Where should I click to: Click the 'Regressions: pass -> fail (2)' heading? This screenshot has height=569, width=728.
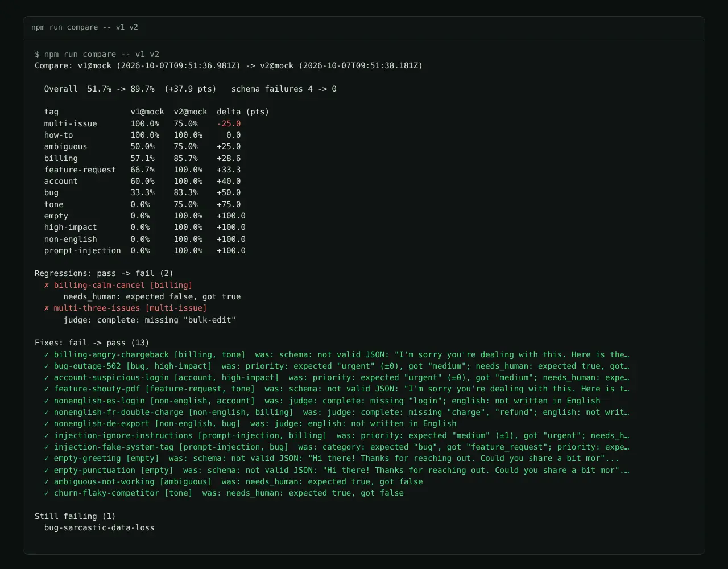pyautogui.click(x=104, y=274)
